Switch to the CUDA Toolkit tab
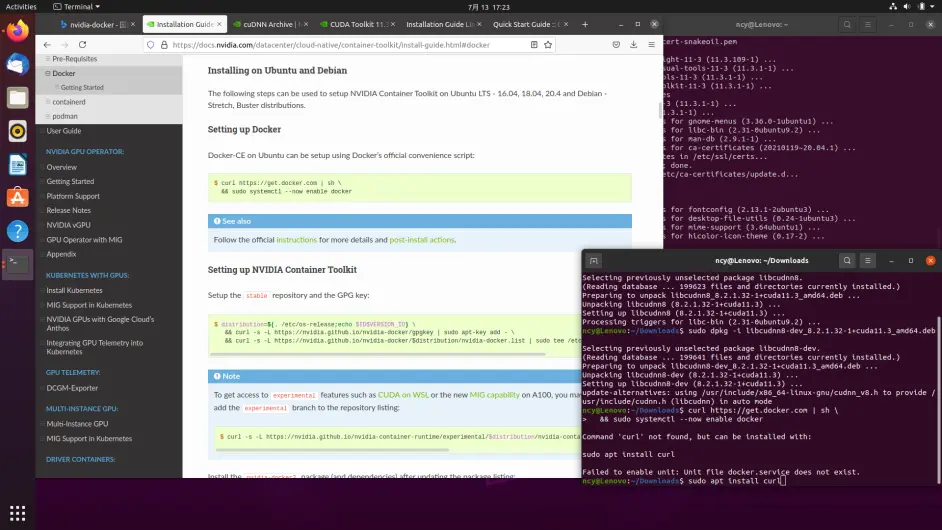The height and width of the screenshot is (530, 942). tap(355, 25)
